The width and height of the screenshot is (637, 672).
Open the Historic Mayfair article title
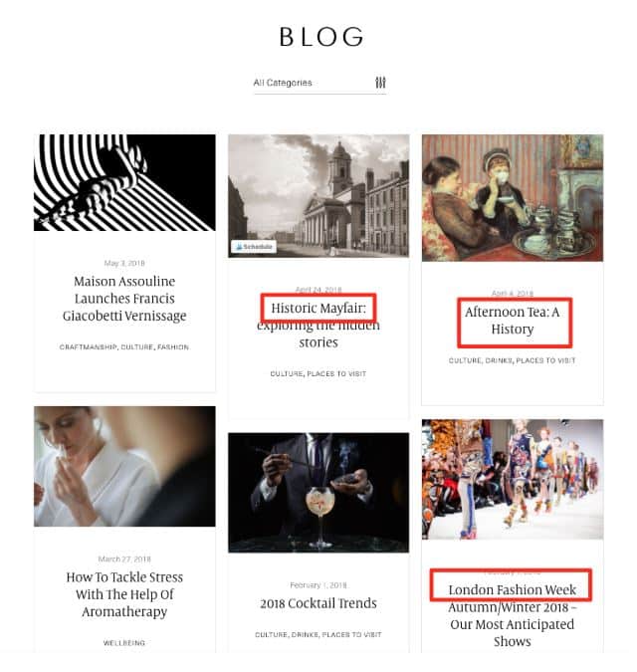(x=318, y=325)
